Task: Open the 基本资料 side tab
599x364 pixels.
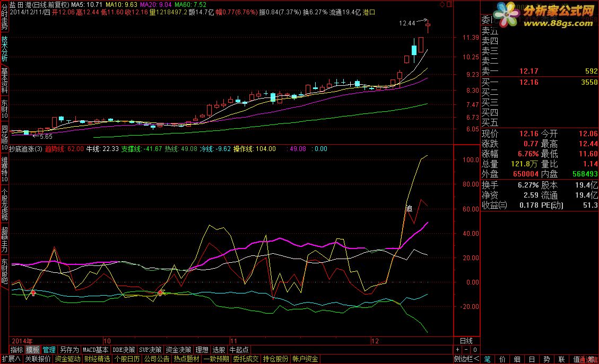Action: coord(4,81)
